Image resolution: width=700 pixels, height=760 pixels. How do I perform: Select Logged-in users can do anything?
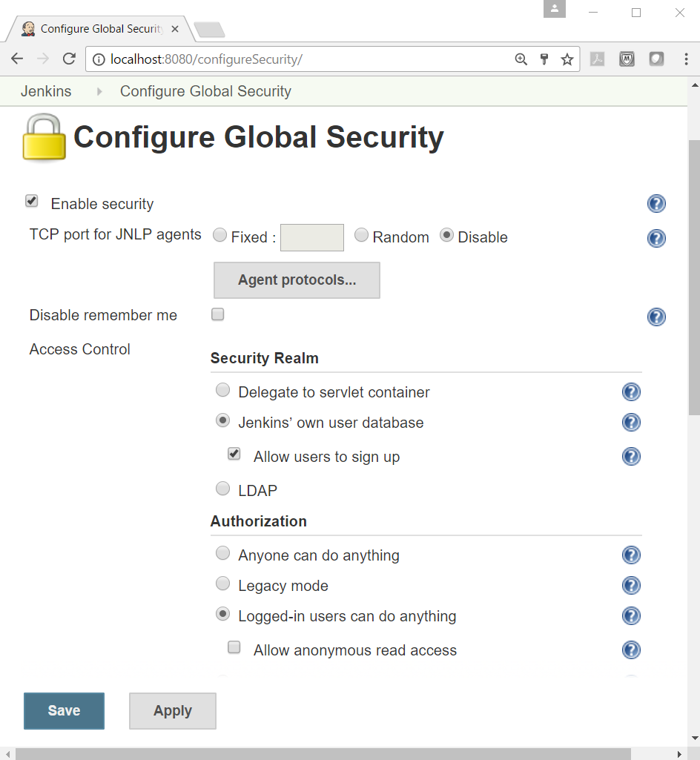[222, 614]
